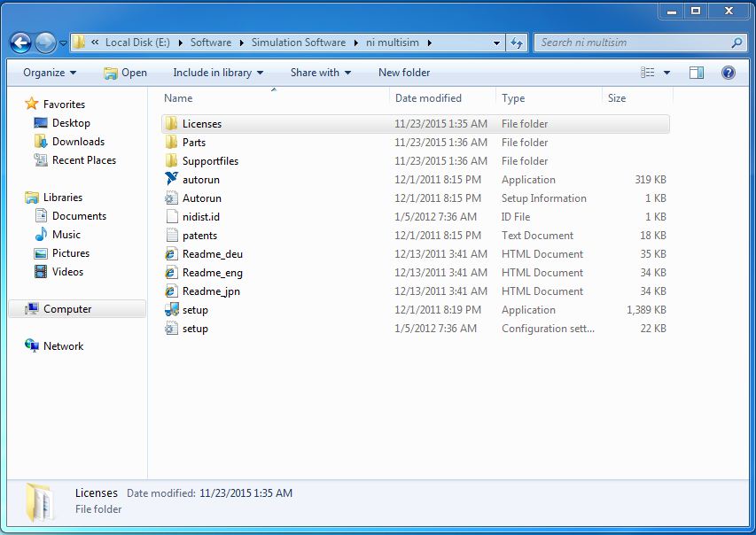
Task: Click the folder icon in address bar
Action: (x=80, y=43)
